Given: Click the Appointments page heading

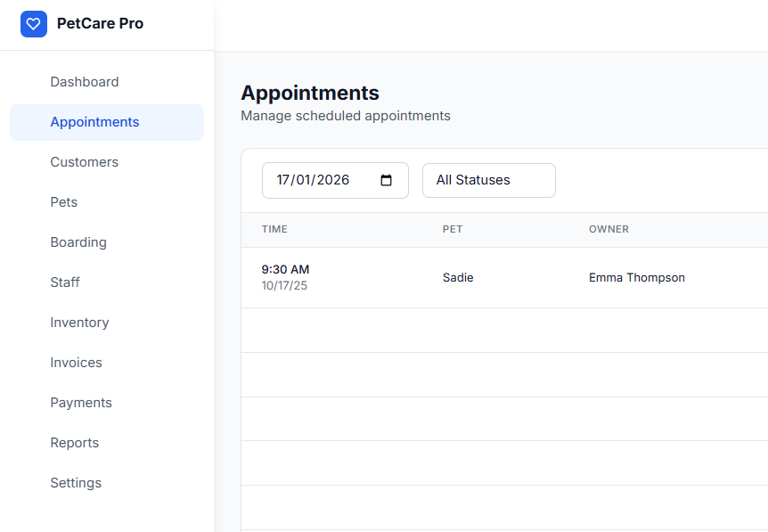Looking at the screenshot, I should click(x=309, y=93).
